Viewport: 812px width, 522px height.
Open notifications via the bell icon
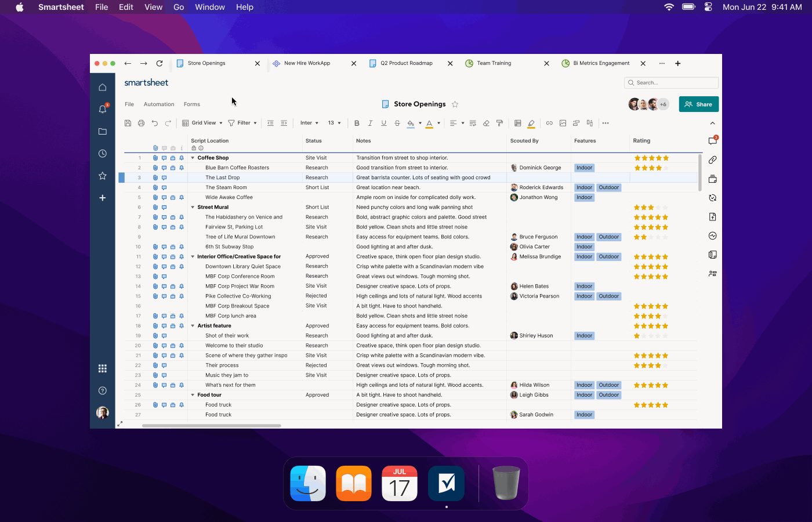[x=103, y=109]
